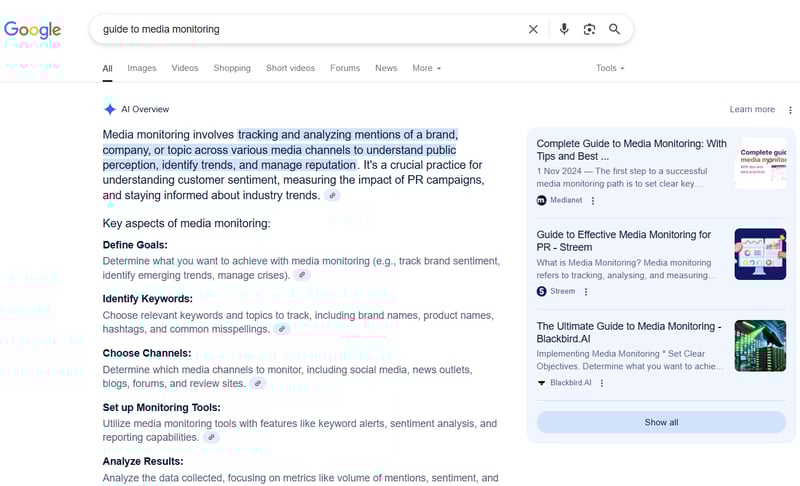Click the clear search text X icon
This screenshot has width=800, height=486.
[533, 29]
